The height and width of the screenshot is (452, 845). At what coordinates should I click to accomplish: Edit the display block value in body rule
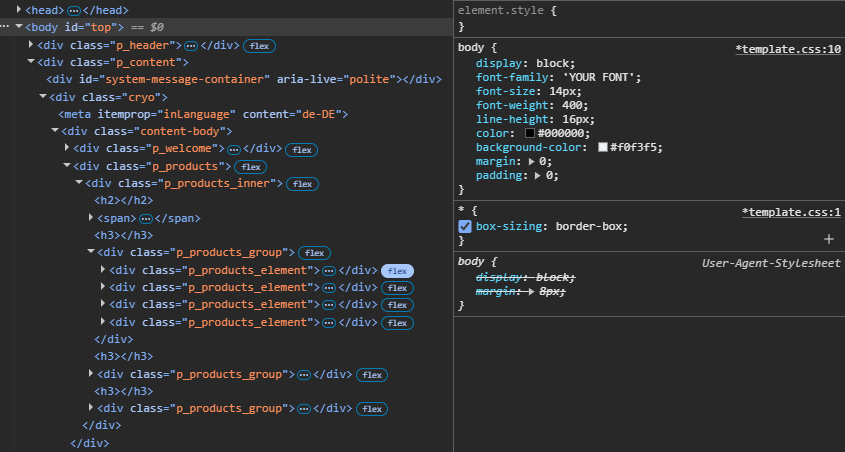click(553, 63)
